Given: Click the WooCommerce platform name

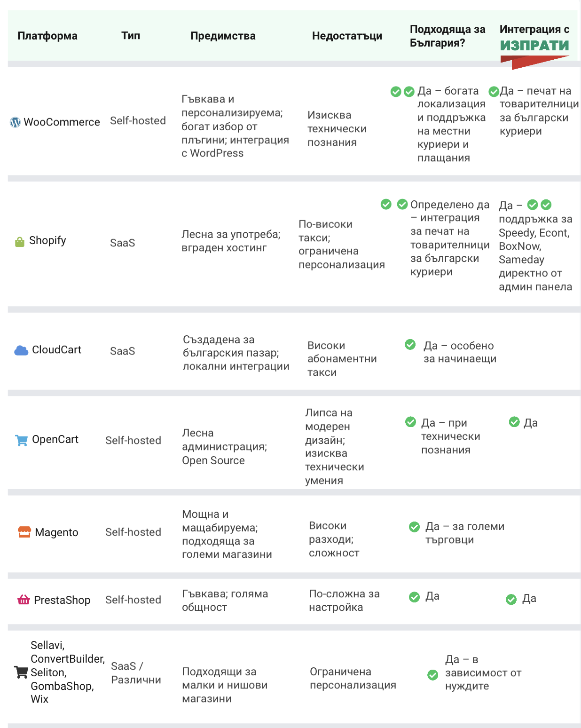Looking at the screenshot, I should click(62, 122).
